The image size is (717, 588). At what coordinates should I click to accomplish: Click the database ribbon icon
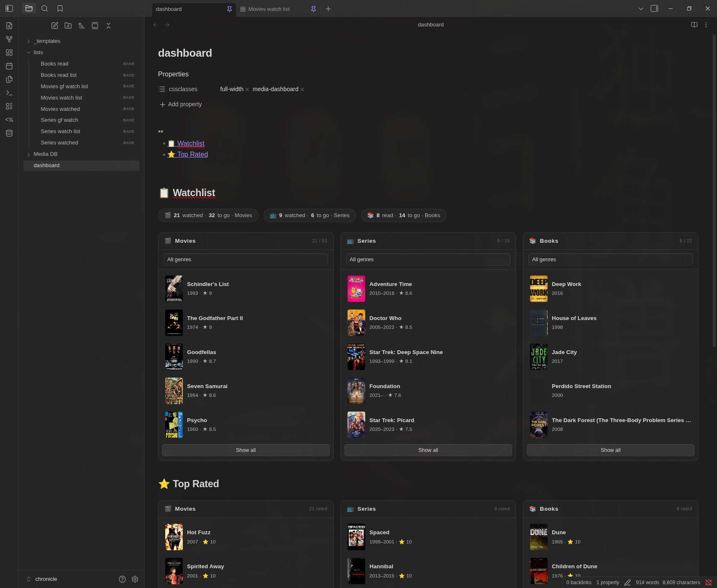[x=9, y=133]
